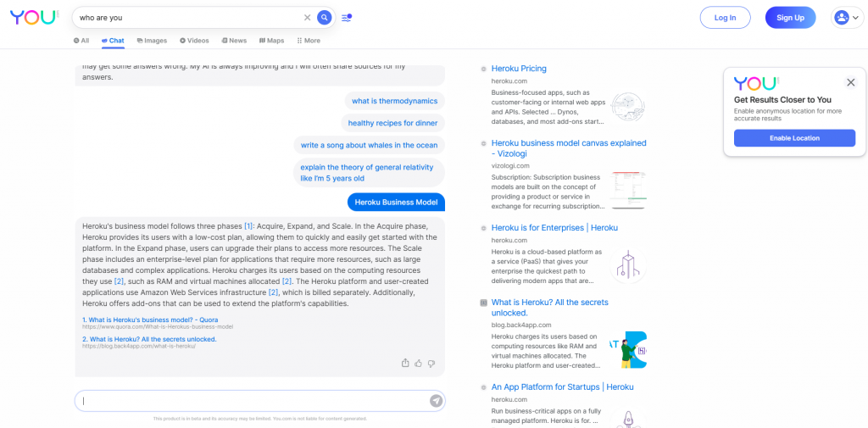Click the quora.com URL text under source 1
The height and width of the screenshot is (428, 868).
pyautogui.click(x=158, y=326)
